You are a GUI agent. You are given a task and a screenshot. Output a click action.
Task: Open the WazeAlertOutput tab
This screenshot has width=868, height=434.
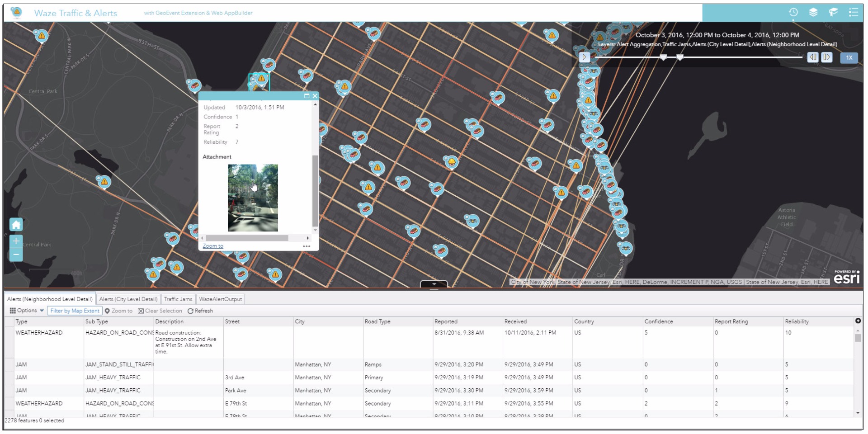(221, 299)
